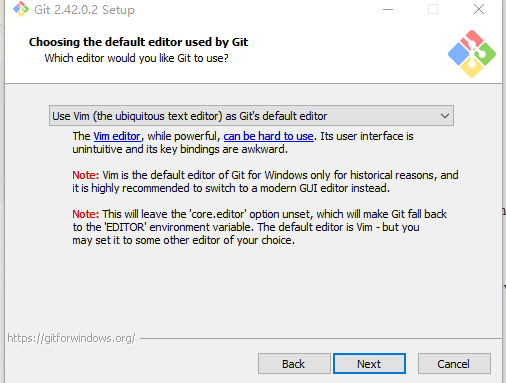Screen dimensions: 506x383
Task: Minimize the Git Setup window
Action: [388, 9]
